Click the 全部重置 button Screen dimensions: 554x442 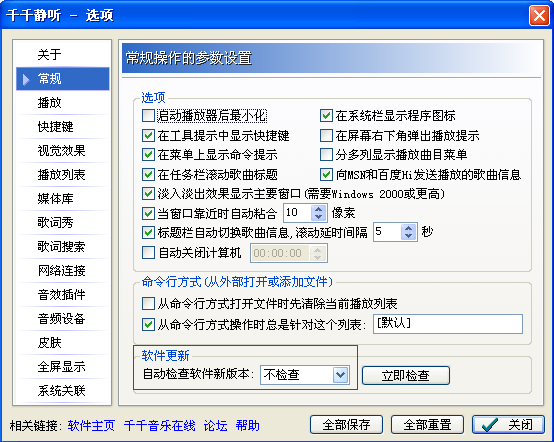[427, 424]
